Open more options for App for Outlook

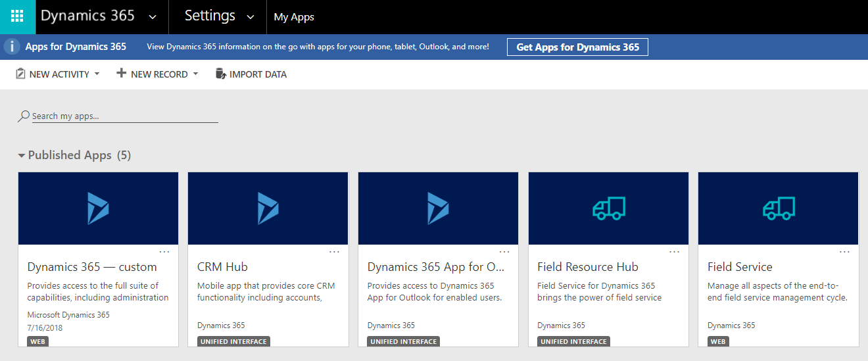click(504, 252)
